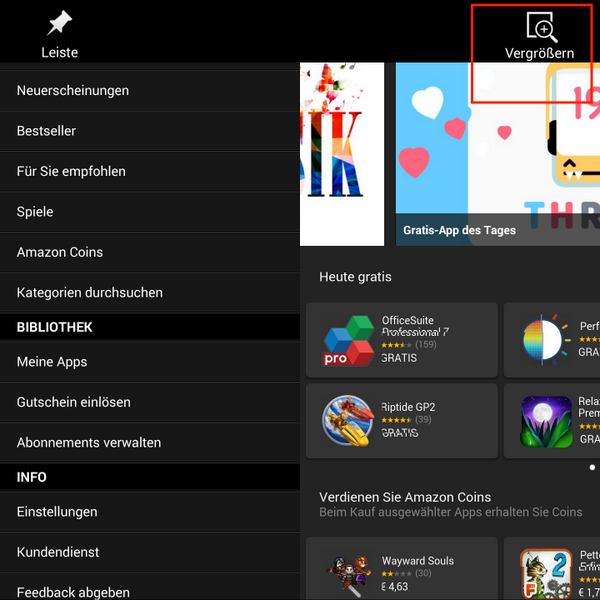The height and width of the screenshot is (600, 600).
Task: Select Amazon Coins menu entry
Action: [150, 252]
